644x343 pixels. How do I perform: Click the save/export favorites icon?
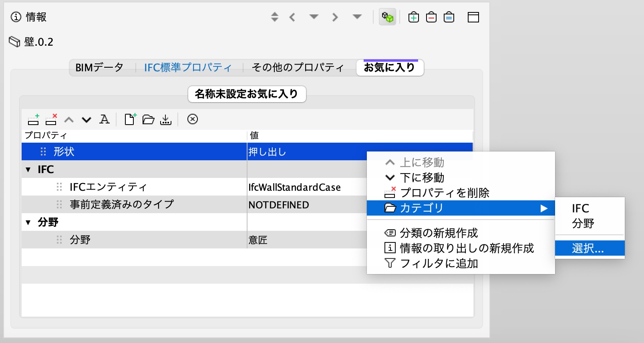coord(166,119)
